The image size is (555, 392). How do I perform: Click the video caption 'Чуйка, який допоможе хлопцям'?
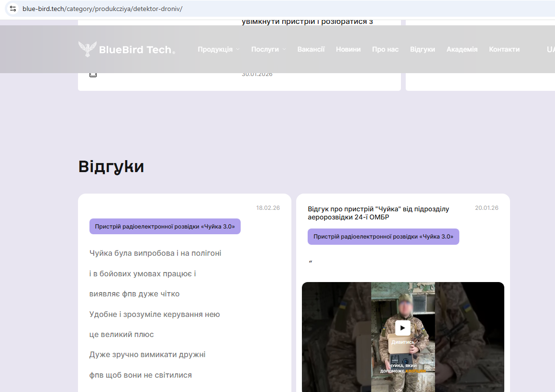[403, 368]
